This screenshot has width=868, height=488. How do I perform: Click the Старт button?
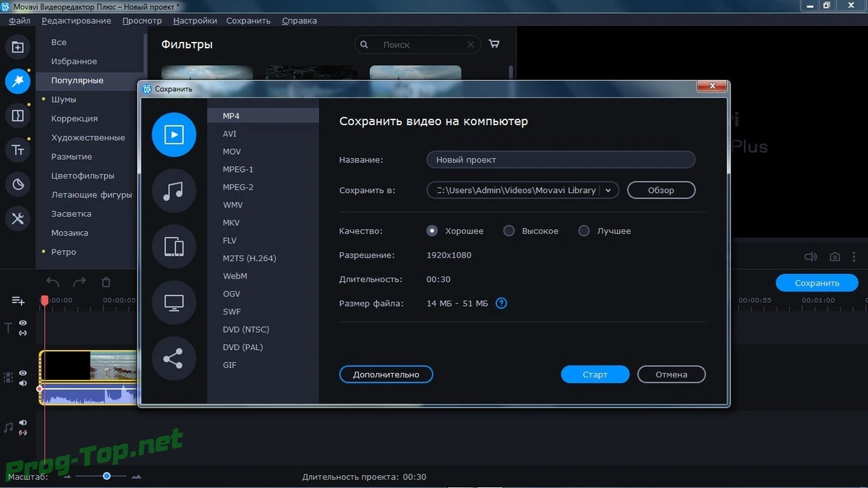(x=595, y=374)
